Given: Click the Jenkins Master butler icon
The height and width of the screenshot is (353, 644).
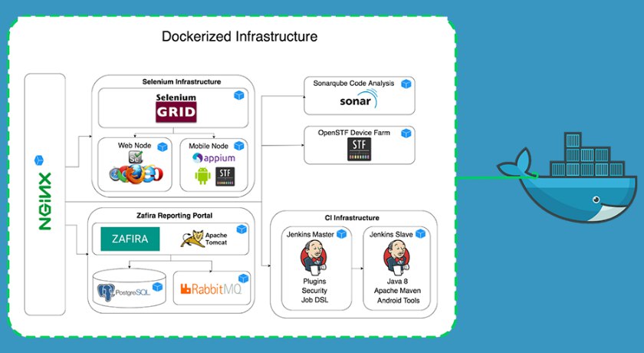Looking at the screenshot, I should 314,258.
